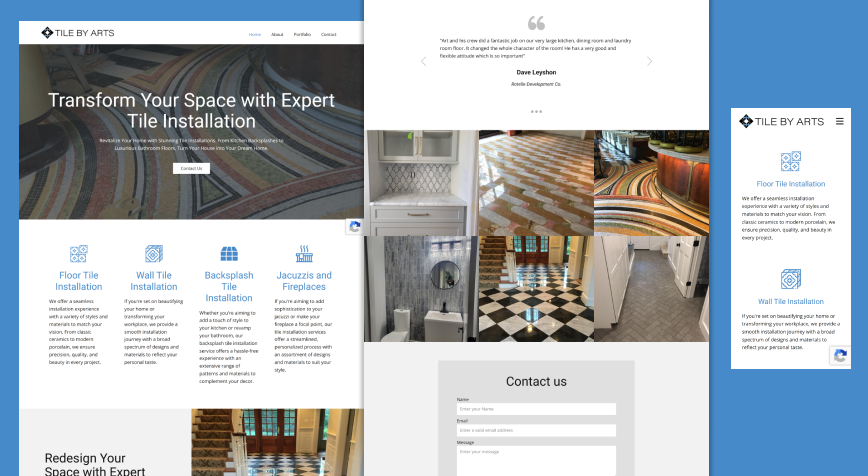
Task: Open the colorful curved mosaic bar photo
Action: (652, 183)
